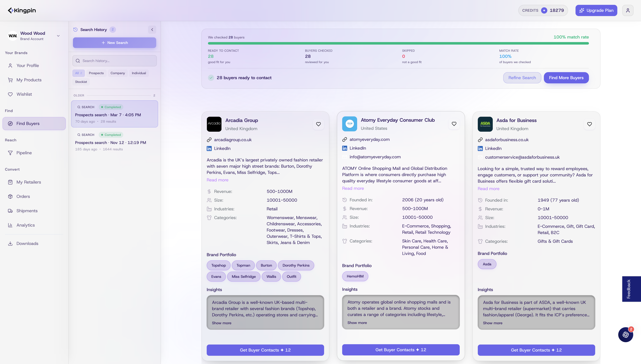The width and height of the screenshot is (641, 364).
Task: Click the Burton brand tag
Action: coord(266,265)
